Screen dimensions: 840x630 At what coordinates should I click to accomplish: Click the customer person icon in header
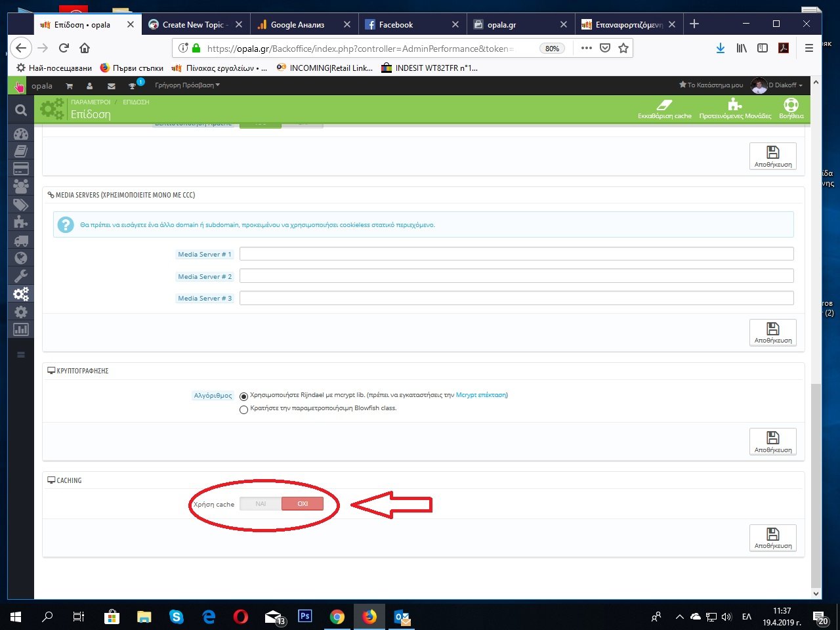point(90,86)
